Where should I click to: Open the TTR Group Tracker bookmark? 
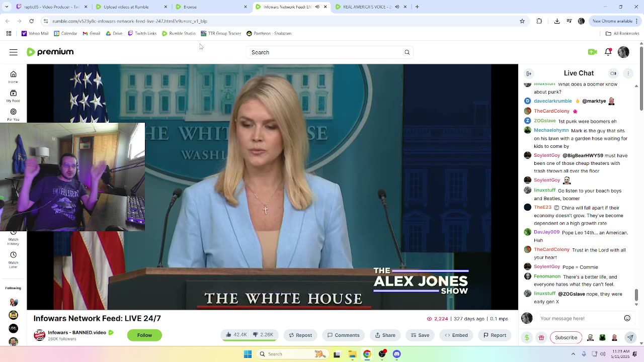pos(220,33)
